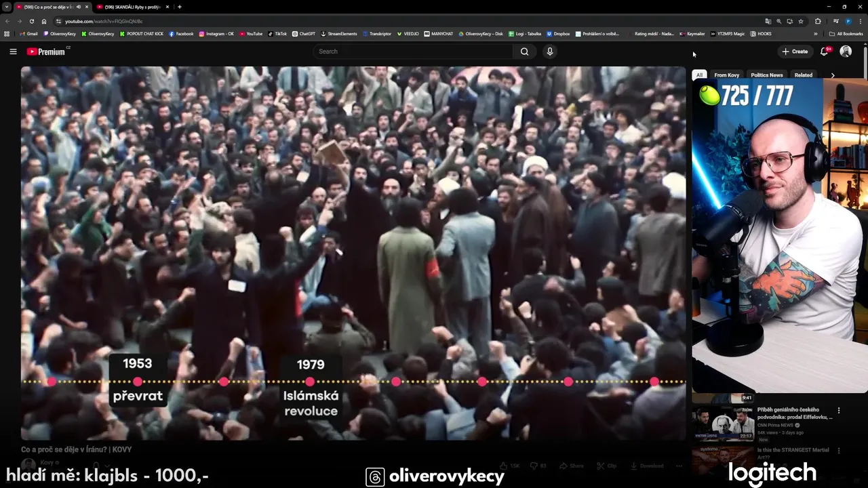Image resolution: width=868 pixels, height=488 pixels.
Task: Open the Create button
Action: click(795, 52)
